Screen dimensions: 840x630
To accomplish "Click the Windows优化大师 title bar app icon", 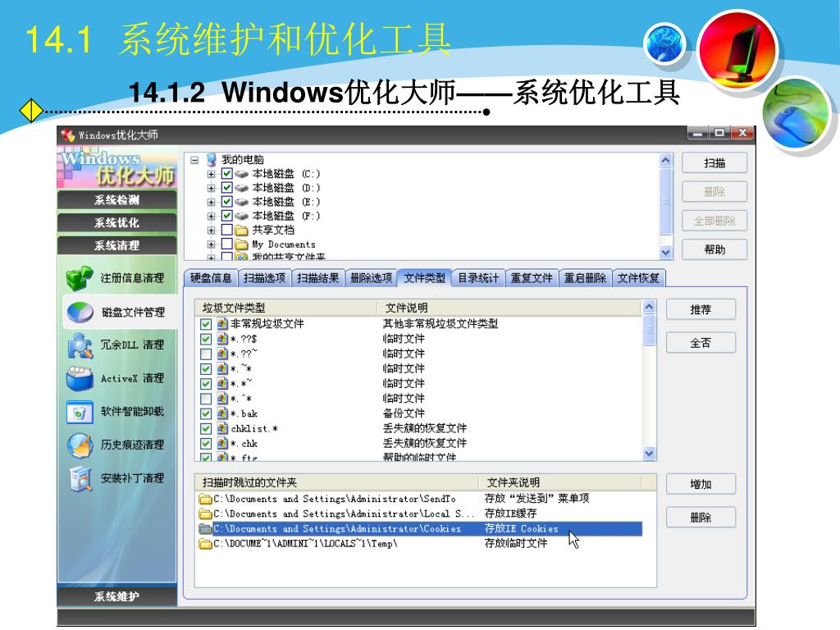I will 67,135.
